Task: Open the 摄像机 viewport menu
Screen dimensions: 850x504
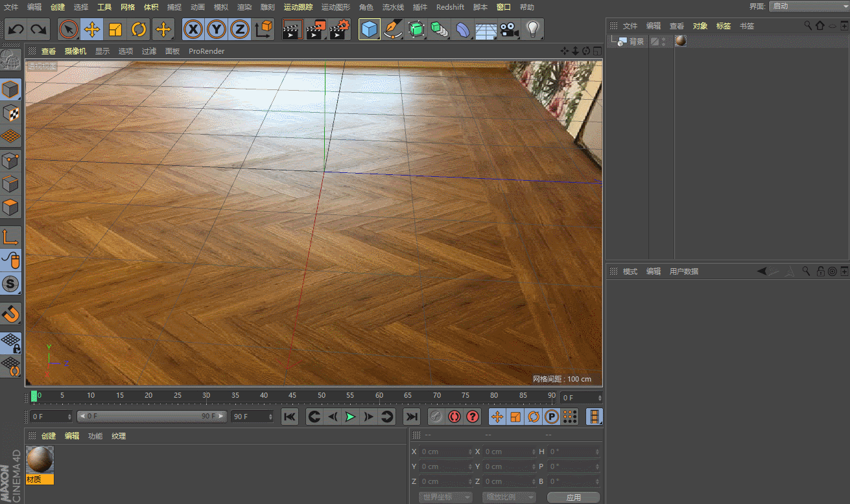Action: 75,51
